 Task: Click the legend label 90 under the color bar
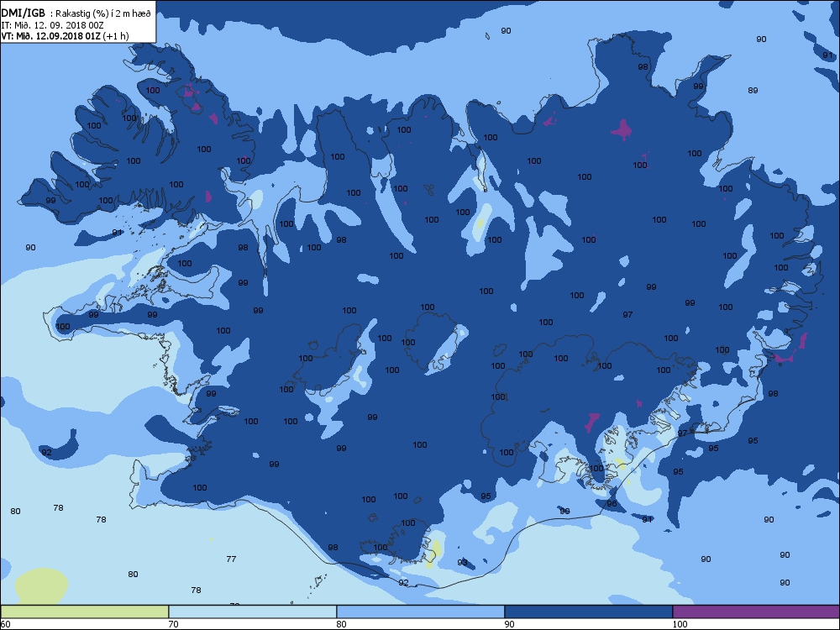pos(509,624)
